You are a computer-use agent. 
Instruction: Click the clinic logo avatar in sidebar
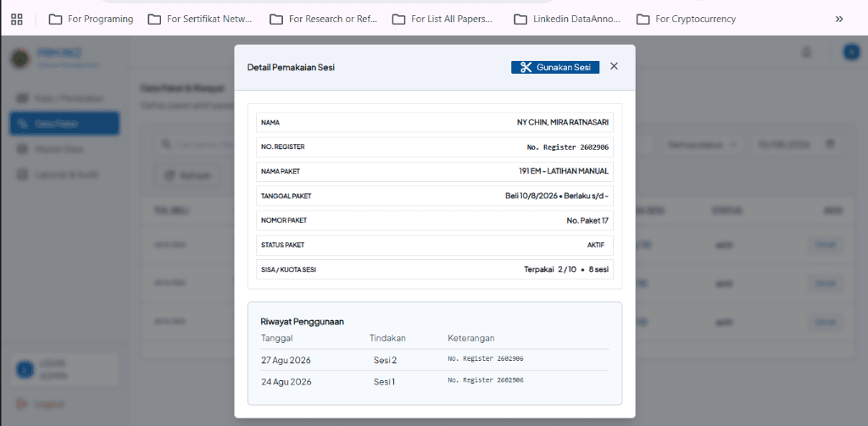[20, 58]
